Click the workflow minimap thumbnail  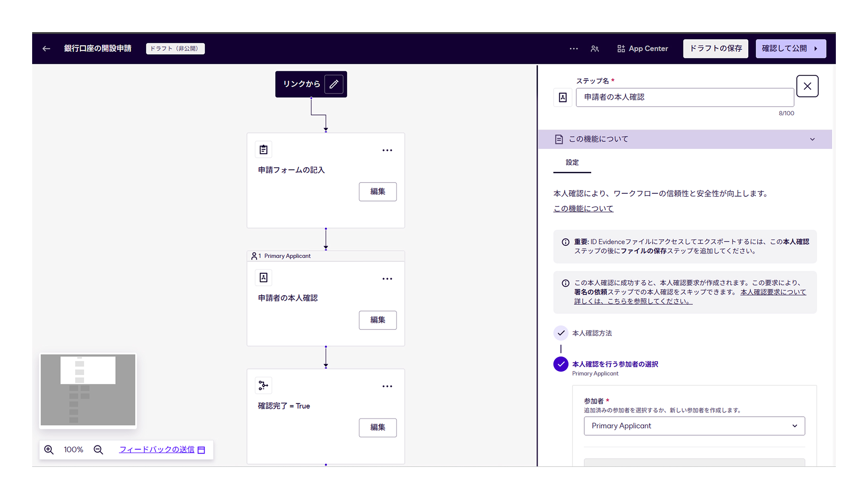88,390
